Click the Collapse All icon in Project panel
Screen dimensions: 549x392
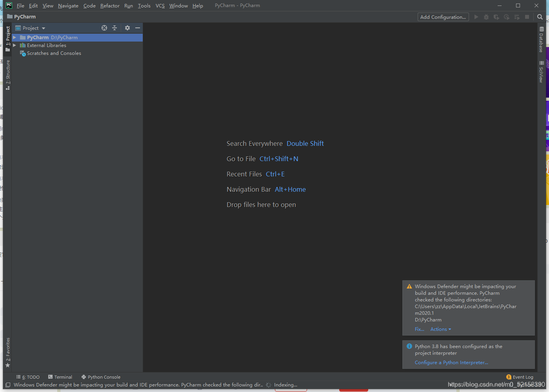pos(115,28)
